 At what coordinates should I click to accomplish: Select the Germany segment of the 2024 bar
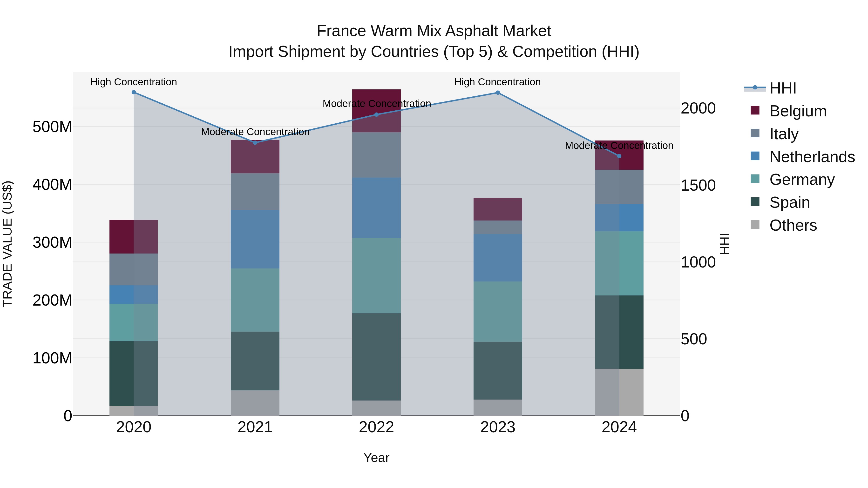[619, 263]
